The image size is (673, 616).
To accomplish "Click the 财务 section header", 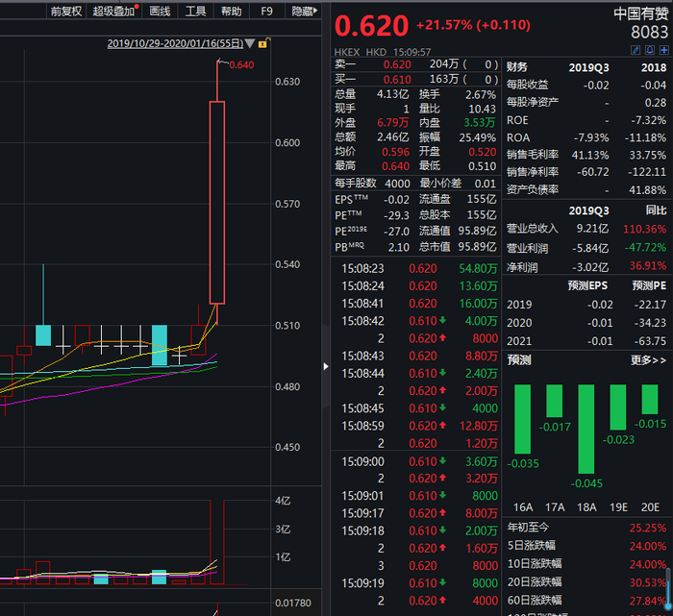I will pyautogui.click(x=517, y=67).
